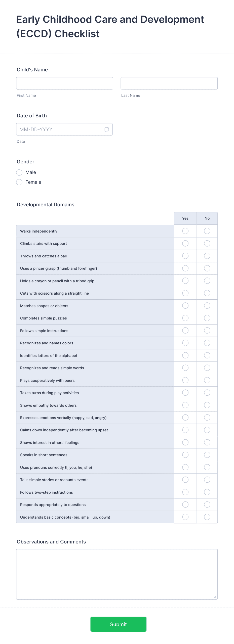This screenshot has width=234, height=644.
Task: Mark No for Completes simple puzzles
Action: (x=207, y=318)
